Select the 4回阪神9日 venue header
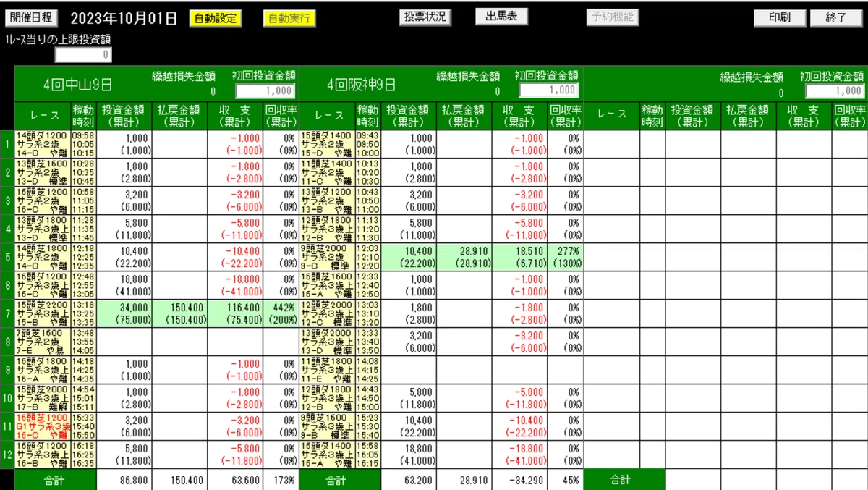 pyautogui.click(x=361, y=84)
